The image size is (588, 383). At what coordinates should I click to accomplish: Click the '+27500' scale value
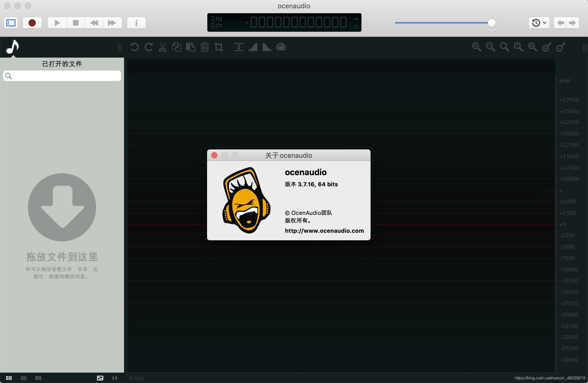tap(569, 100)
